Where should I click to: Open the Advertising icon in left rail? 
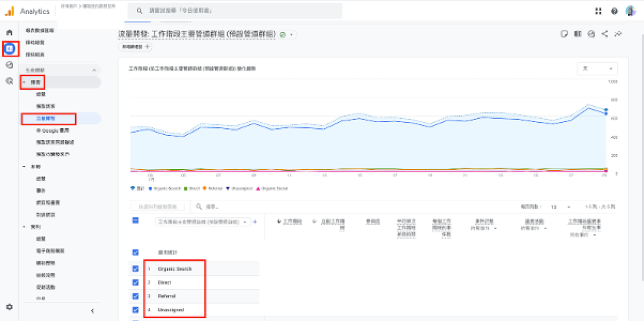(x=9, y=81)
